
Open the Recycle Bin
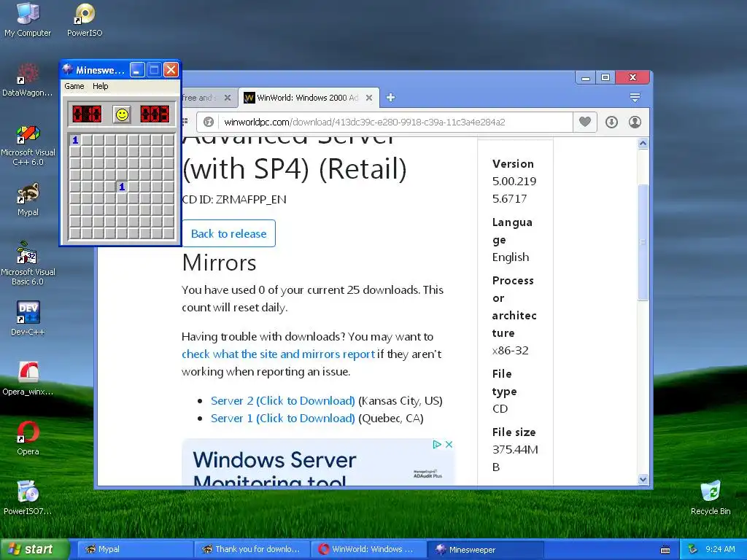click(x=711, y=498)
